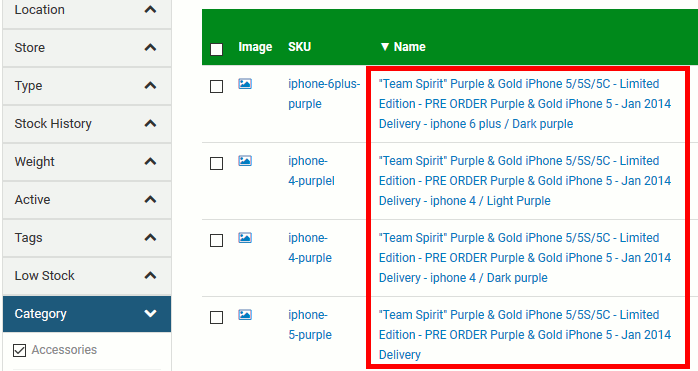Expand the Low Stock filter
698x371 pixels.
tap(87, 276)
